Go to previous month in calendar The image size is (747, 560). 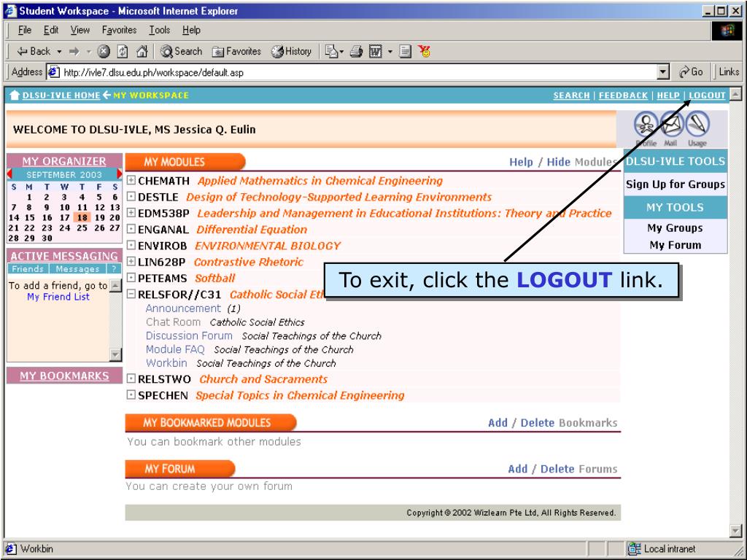click(x=9, y=174)
